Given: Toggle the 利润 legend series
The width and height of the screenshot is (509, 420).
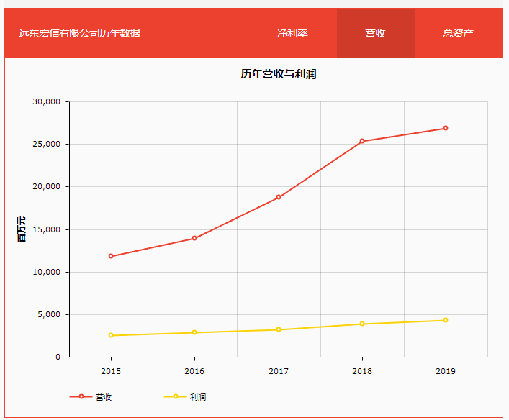Looking at the screenshot, I should [198, 397].
